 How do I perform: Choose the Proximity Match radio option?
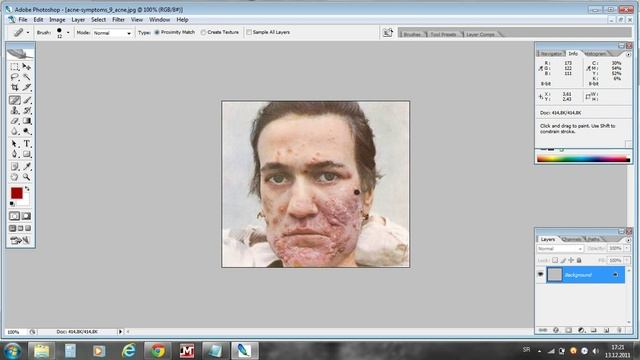coord(157,32)
